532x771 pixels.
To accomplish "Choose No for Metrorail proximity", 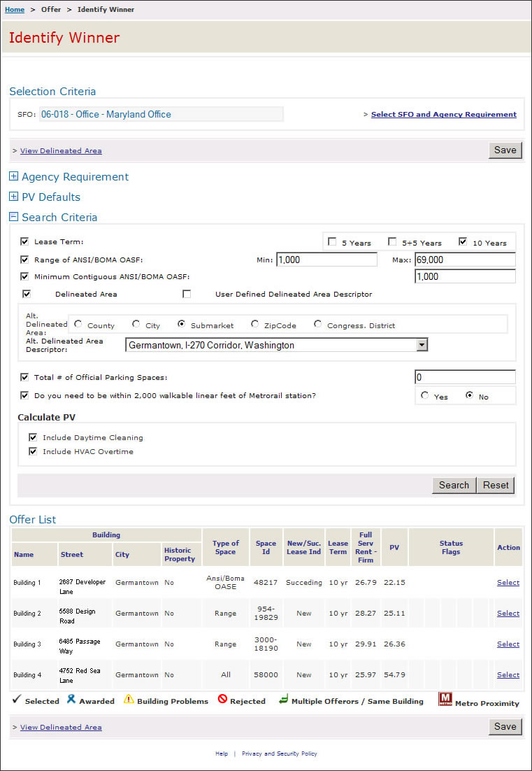I will pos(469,395).
